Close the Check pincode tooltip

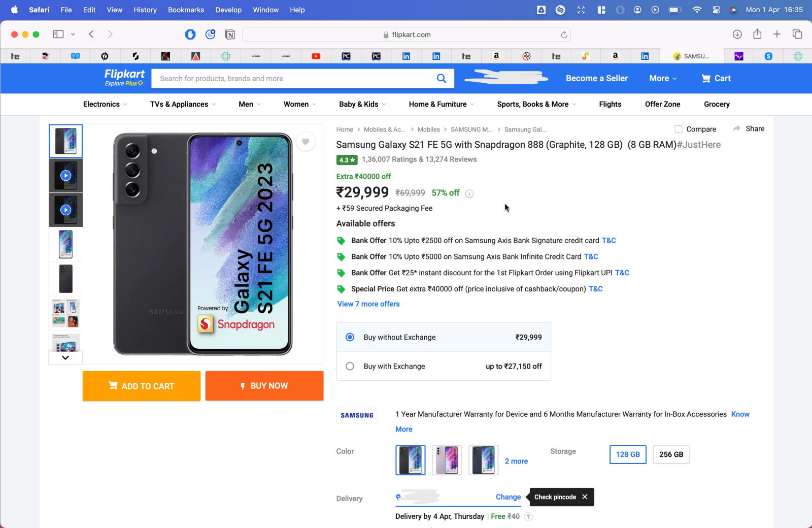(x=585, y=497)
